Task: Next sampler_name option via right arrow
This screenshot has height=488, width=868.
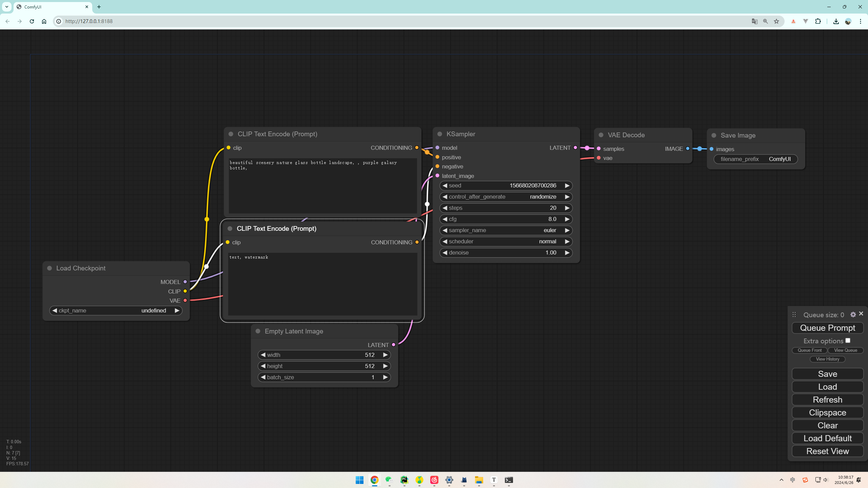Action: point(567,230)
